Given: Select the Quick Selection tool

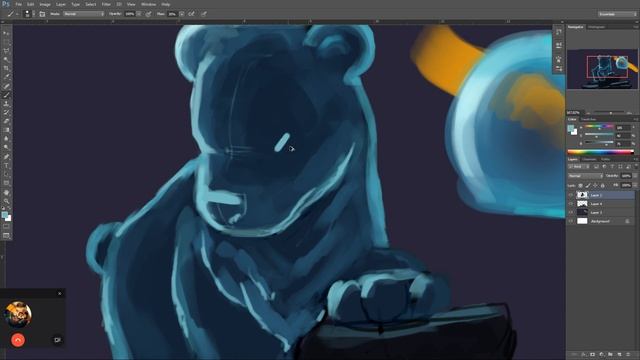Looking at the screenshot, I should coord(6,60).
